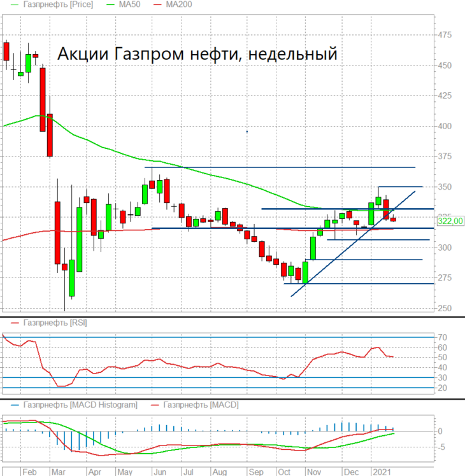
Task: Click the -5 level on MACD axis
Action: tap(442, 447)
